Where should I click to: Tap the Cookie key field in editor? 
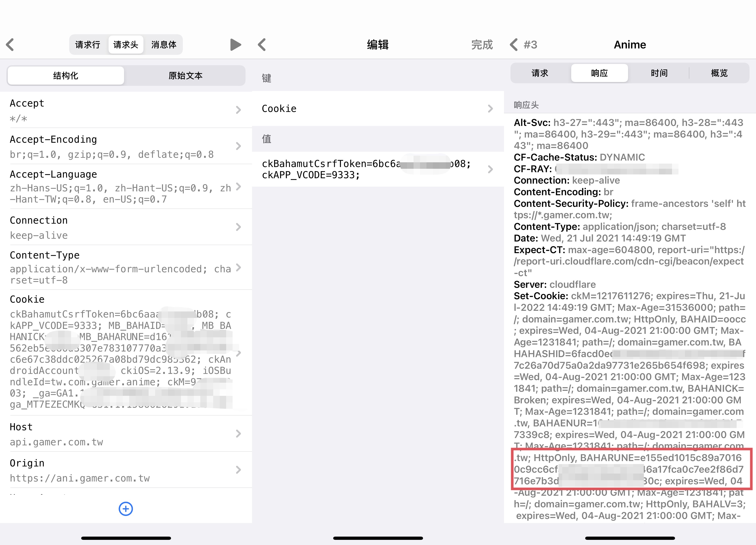pyautogui.click(x=378, y=109)
